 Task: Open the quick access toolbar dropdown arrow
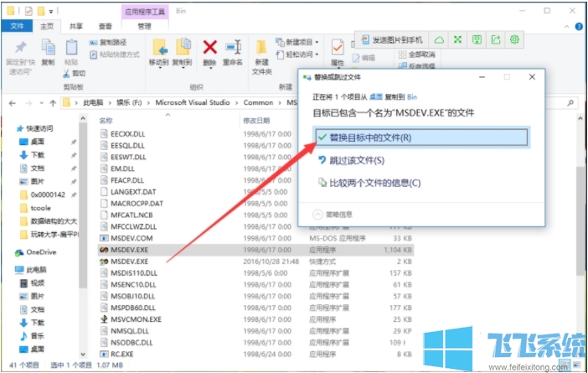(x=51, y=12)
